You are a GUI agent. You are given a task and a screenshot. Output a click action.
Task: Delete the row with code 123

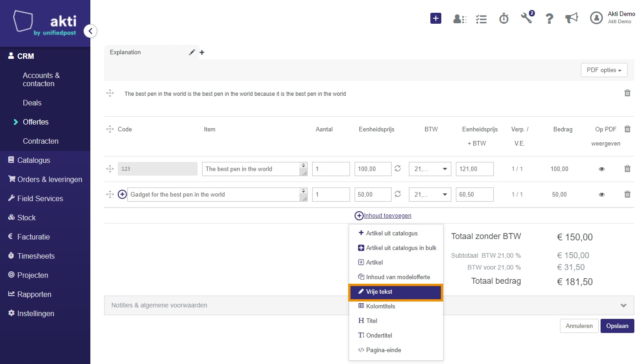click(628, 169)
